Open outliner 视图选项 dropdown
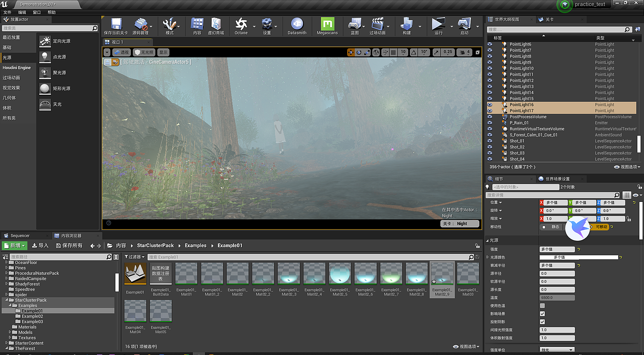 pos(627,167)
